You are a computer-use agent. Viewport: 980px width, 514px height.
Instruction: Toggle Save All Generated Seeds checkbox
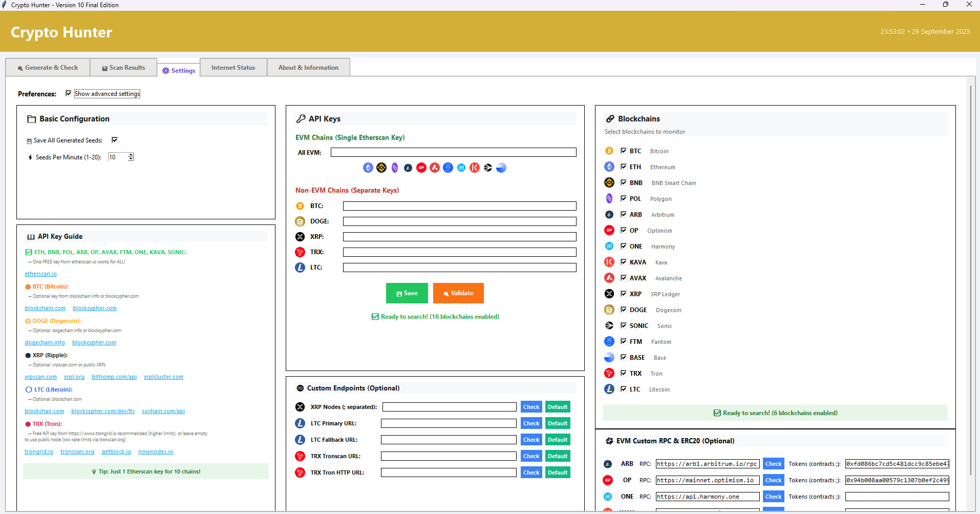coord(115,140)
